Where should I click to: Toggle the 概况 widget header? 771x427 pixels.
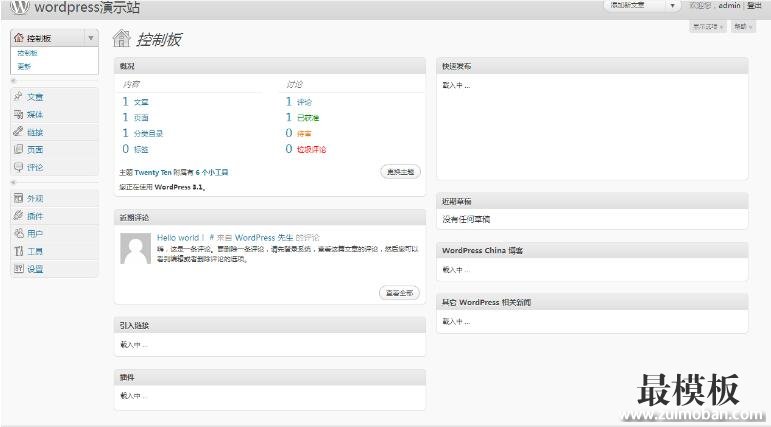click(x=269, y=66)
